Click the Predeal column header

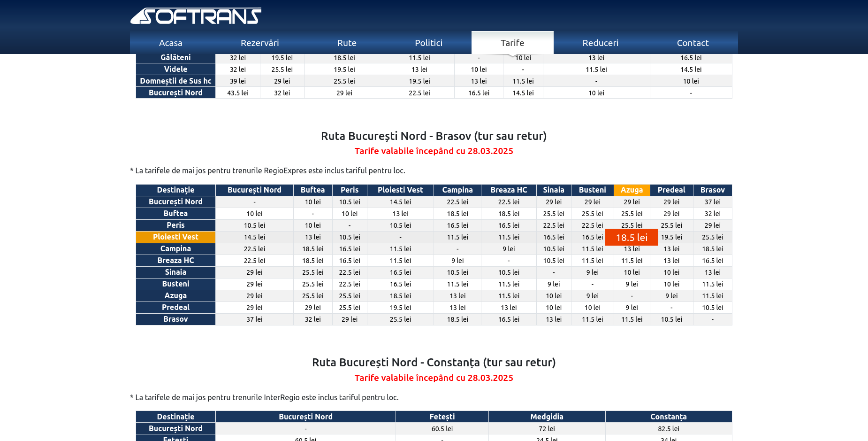(671, 190)
